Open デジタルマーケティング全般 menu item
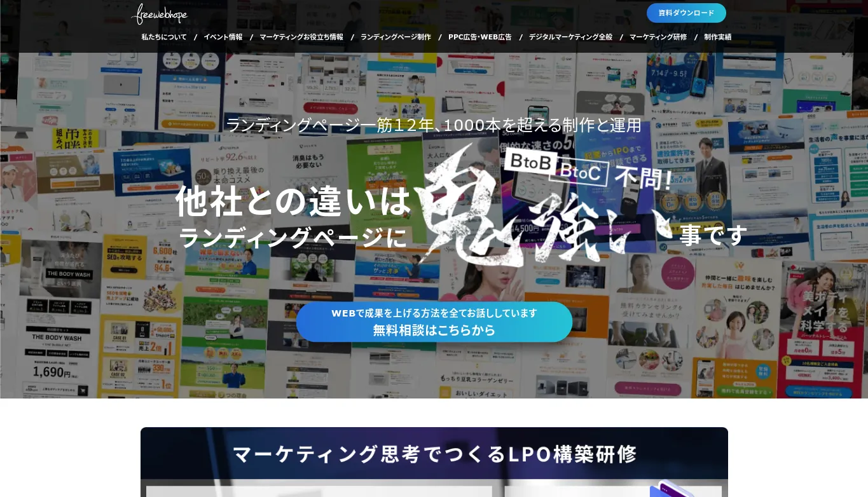The height and width of the screenshot is (497, 868). point(570,37)
